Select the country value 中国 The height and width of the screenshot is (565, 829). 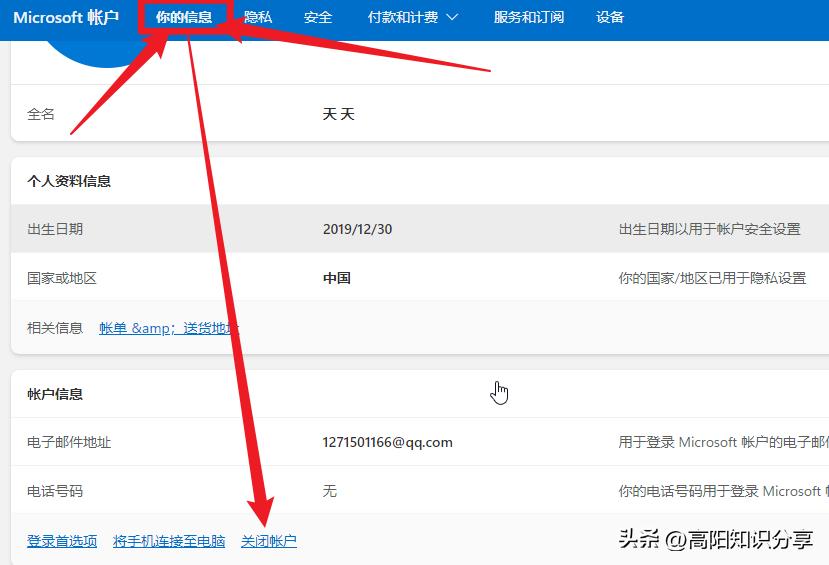pos(337,278)
